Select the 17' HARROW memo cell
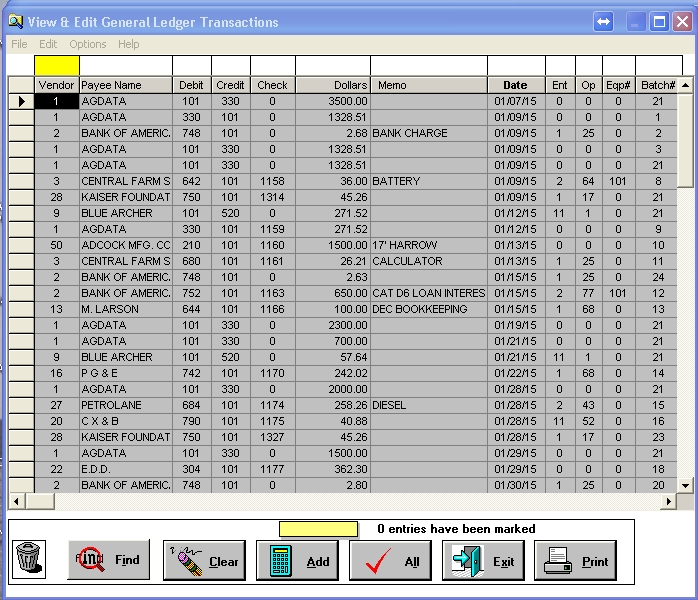 (x=429, y=245)
